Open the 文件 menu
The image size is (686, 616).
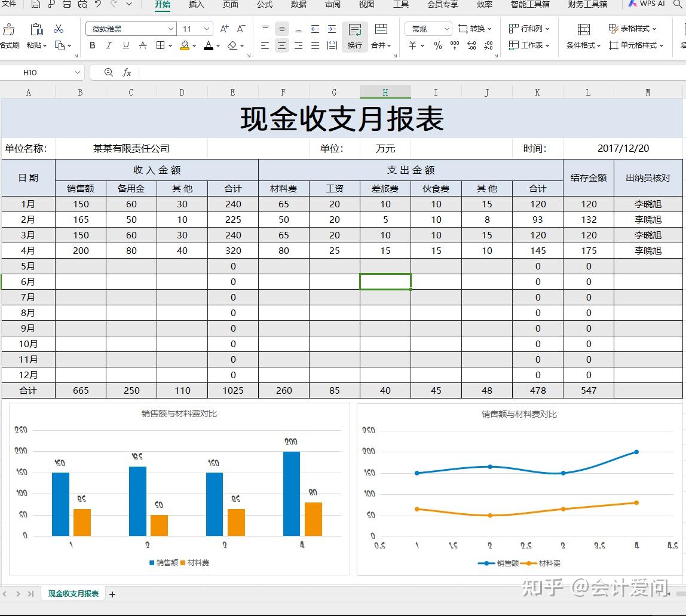(x=9, y=4)
